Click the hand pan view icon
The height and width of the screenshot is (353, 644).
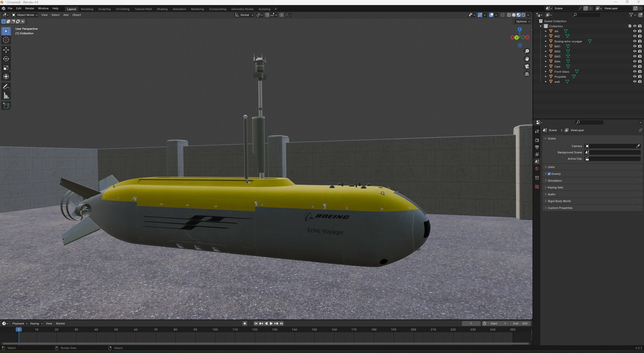527,59
